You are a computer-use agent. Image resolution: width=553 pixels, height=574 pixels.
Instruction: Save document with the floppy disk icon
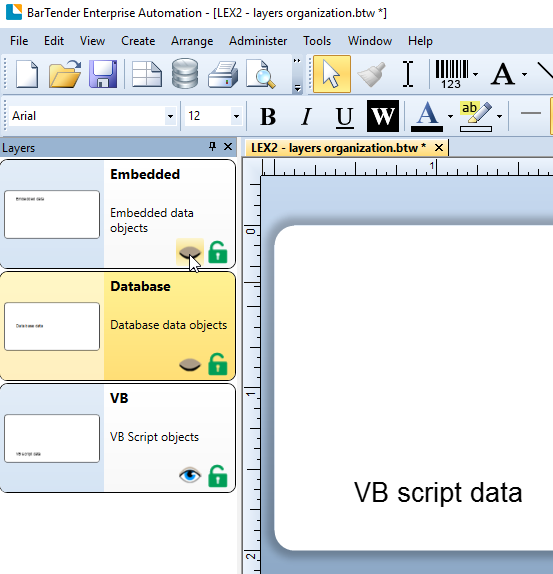103,74
